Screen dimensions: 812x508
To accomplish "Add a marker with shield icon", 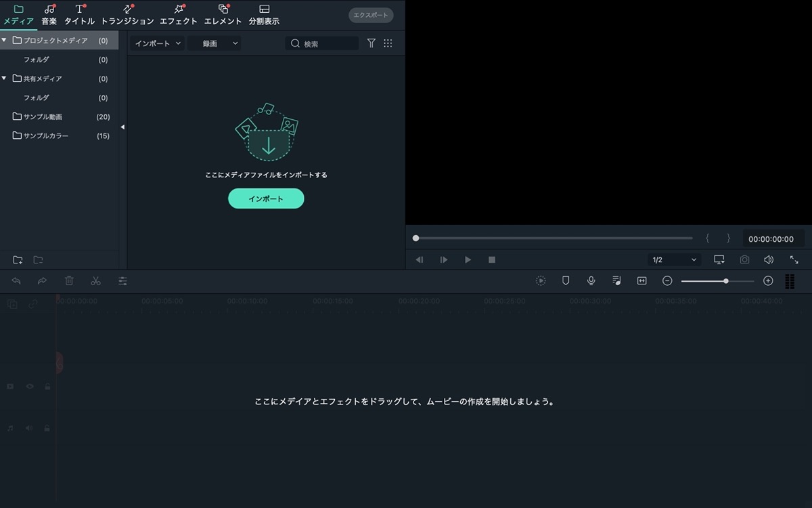I will (x=566, y=280).
